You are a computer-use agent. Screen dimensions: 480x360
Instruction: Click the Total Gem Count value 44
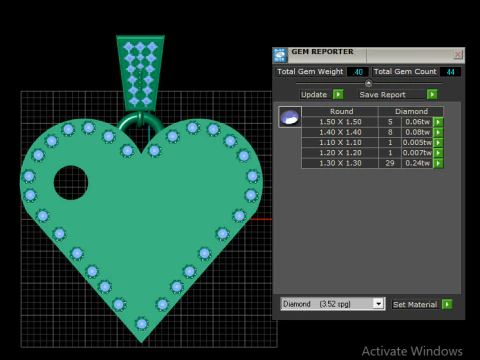point(450,72)
